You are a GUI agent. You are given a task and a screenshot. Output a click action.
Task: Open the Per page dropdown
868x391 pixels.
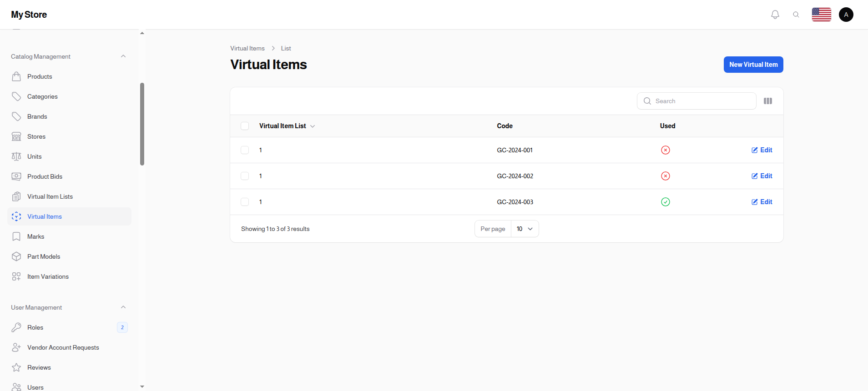pyautogui.click(x=525, y=229)
